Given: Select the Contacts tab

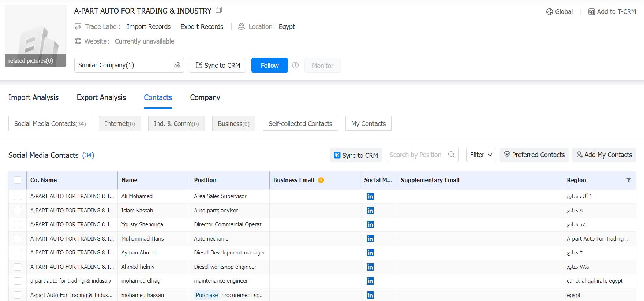Looking at the screenshot, I should 158,97.
